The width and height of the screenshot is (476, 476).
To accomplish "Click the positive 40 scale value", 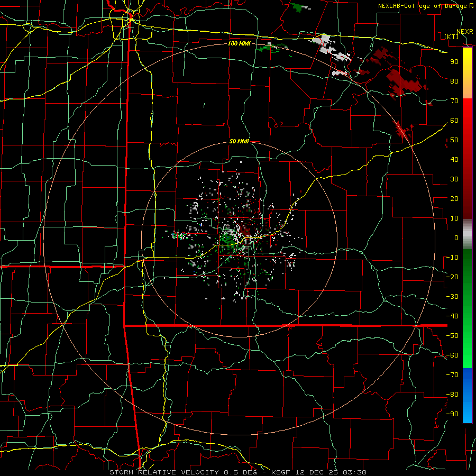I will tap(454, 159).
